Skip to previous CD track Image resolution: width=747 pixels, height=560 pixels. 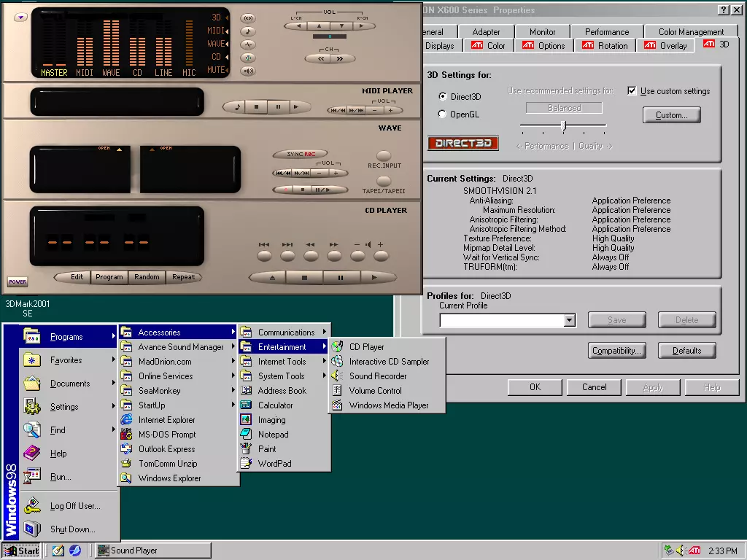click(x=264, y=256)
